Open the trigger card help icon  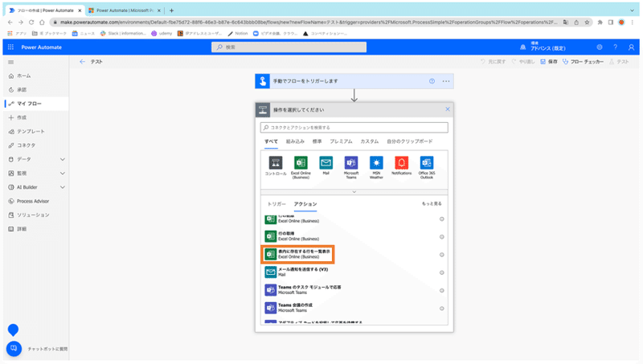(x=432, y=81)
